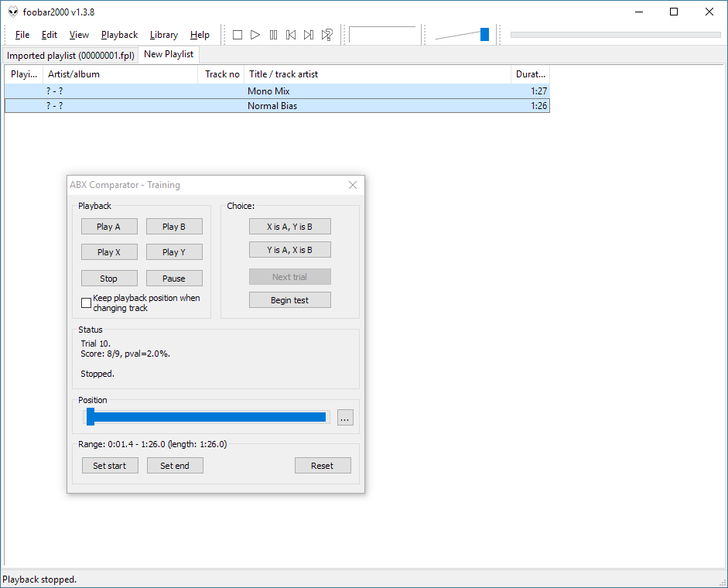
Task: Click the Score: 8/9 status text
Action: click(125, 354)
